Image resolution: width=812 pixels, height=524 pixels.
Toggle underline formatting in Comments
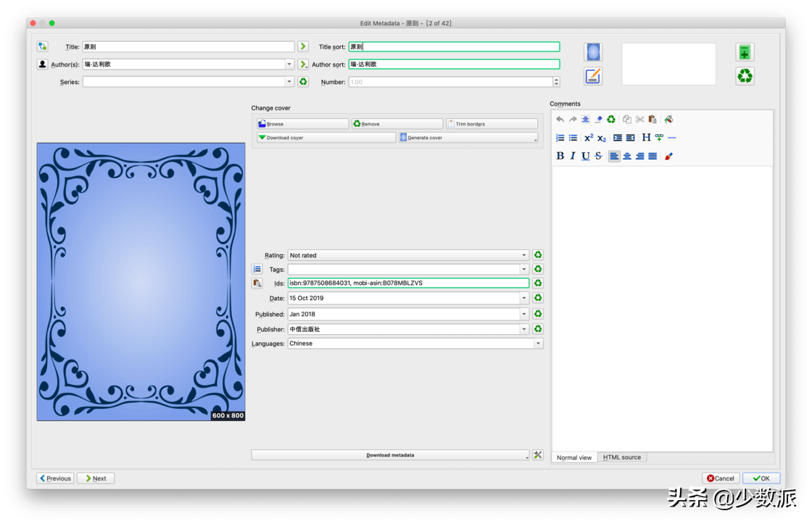[x=585, y=156]
